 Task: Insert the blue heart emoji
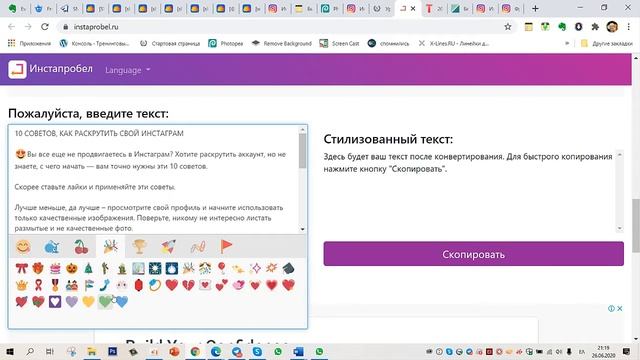[122, 302]
